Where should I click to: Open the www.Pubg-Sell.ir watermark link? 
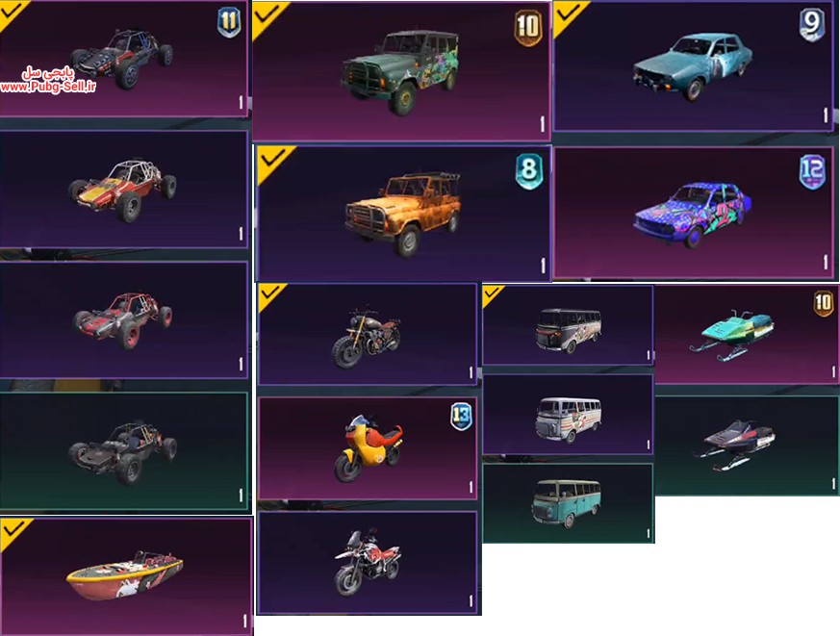point(48,87)
